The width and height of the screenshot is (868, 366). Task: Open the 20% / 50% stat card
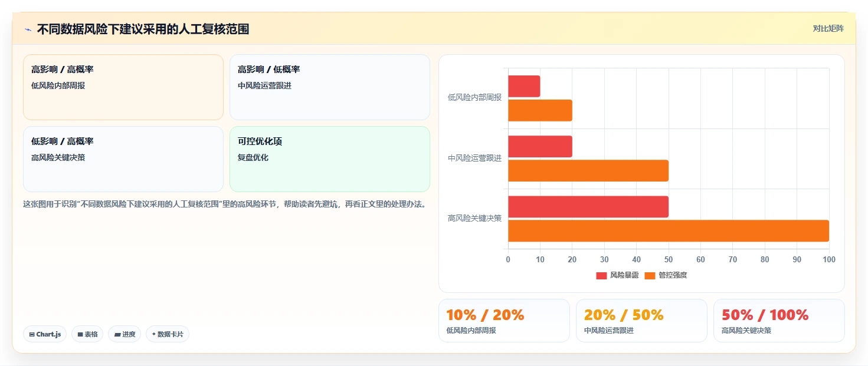point(641,321)
